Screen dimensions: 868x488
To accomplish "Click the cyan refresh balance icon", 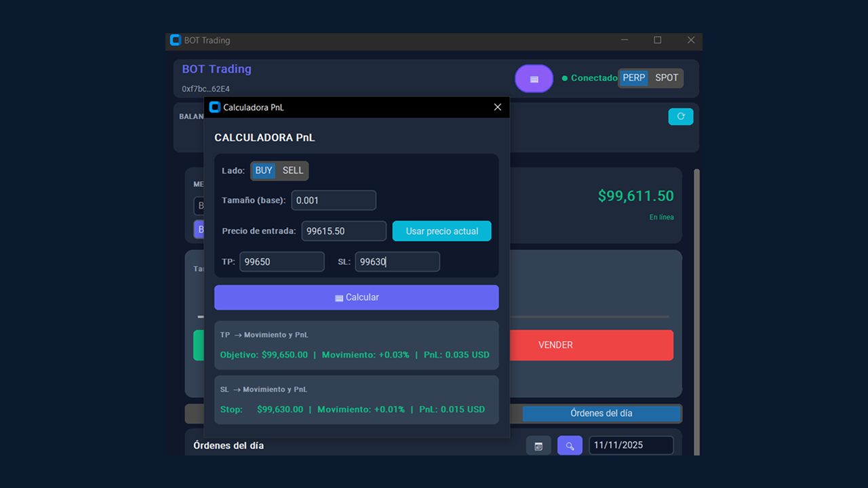I will click(x=680, y=117).
